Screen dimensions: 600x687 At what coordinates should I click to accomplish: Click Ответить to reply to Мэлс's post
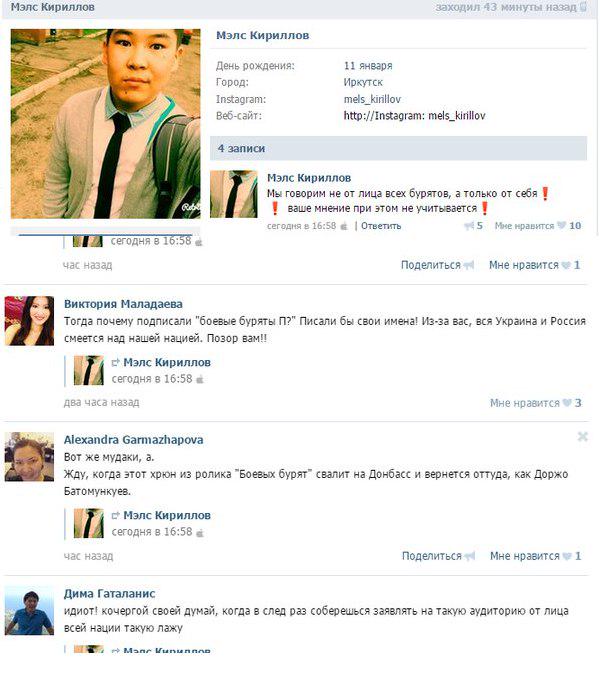(x=381, y=226)
